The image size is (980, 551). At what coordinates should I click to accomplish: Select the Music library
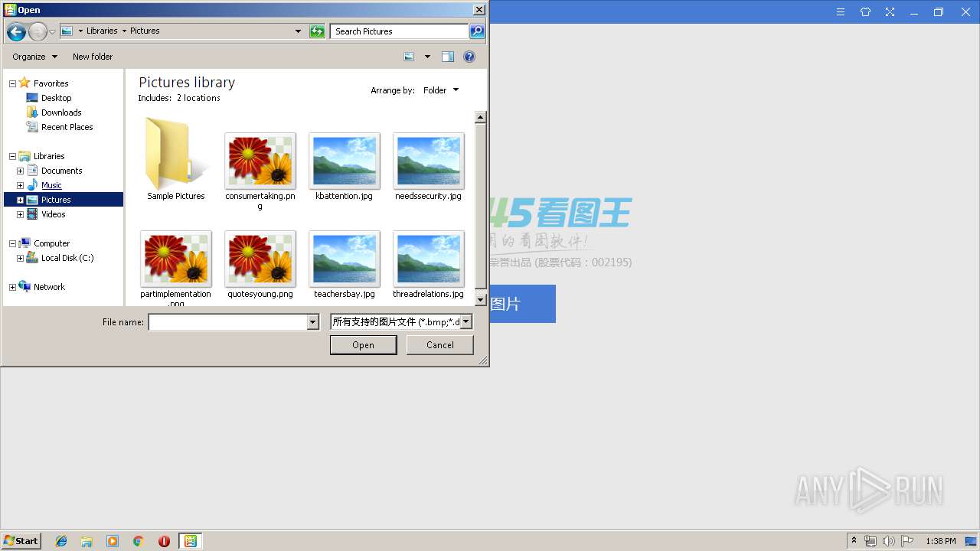(44, 185)
